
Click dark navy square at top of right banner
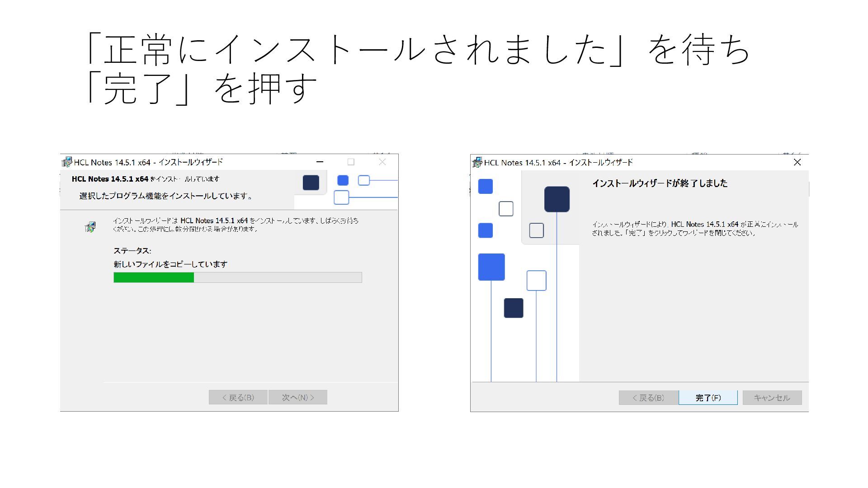557,199
